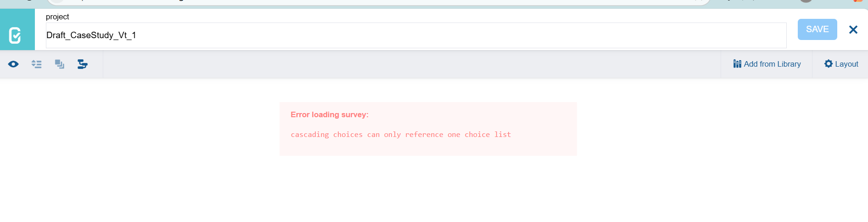
Task: Click the Draft_CaseStudy_Vt_1 title text
Action: coord(91,35)
